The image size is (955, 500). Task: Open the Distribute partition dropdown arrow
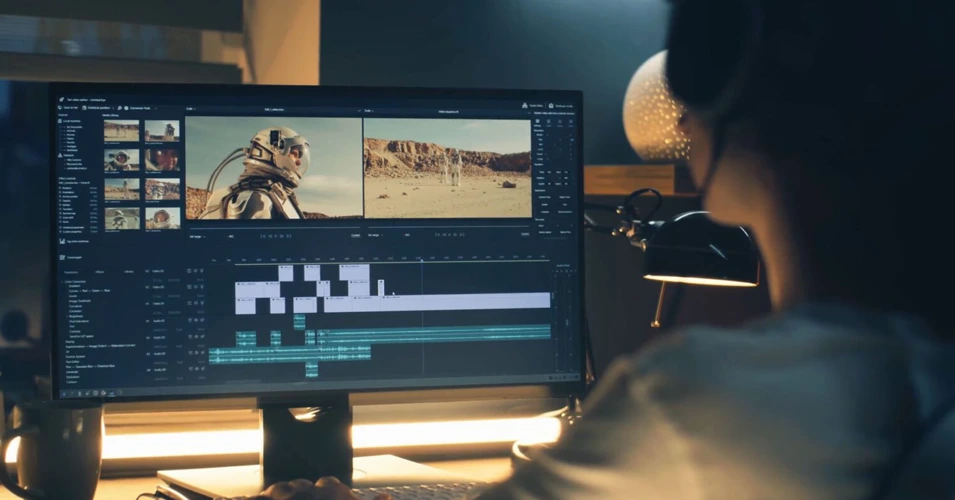113,108
